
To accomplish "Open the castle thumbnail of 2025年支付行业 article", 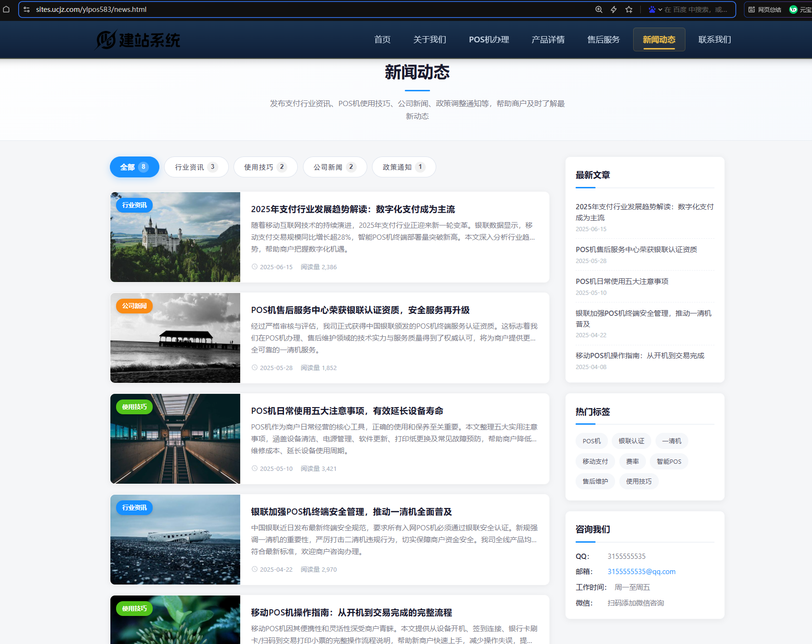I will (x=175, y=237).
